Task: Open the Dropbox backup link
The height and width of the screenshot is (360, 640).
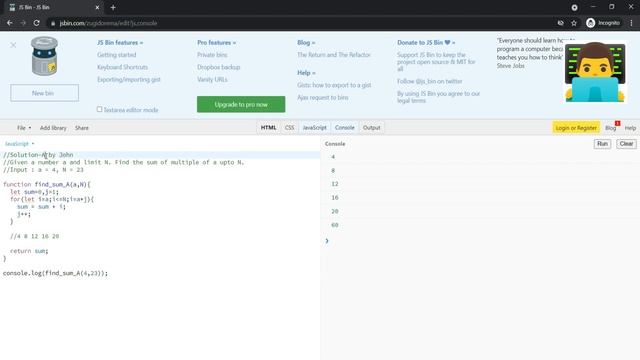Action: tap(218, 67)
